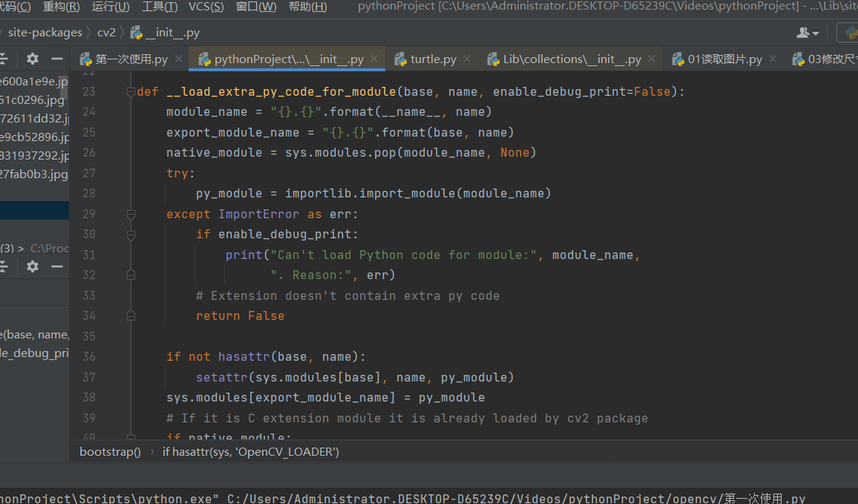
Task: Open project panel settings gear
Action: [33, 59]
